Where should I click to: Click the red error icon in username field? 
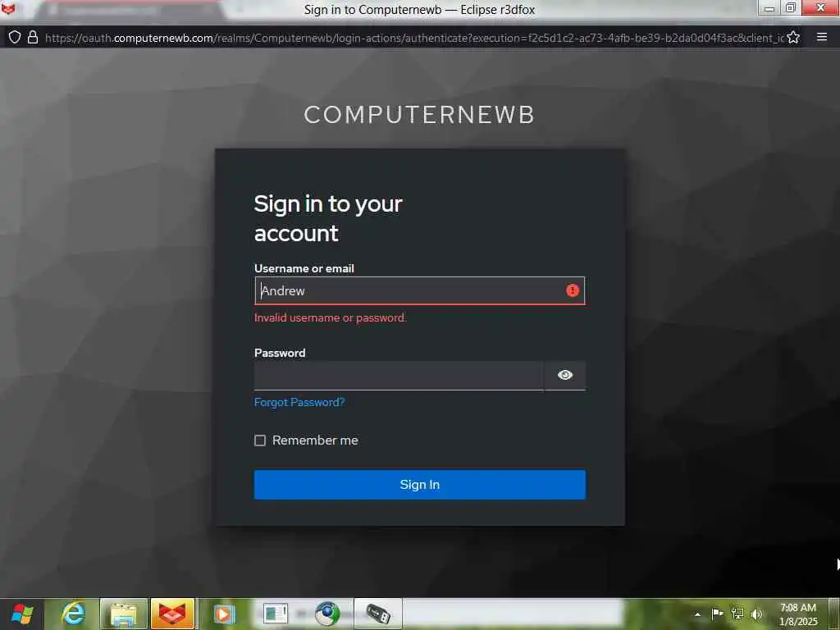click(572, 290)
